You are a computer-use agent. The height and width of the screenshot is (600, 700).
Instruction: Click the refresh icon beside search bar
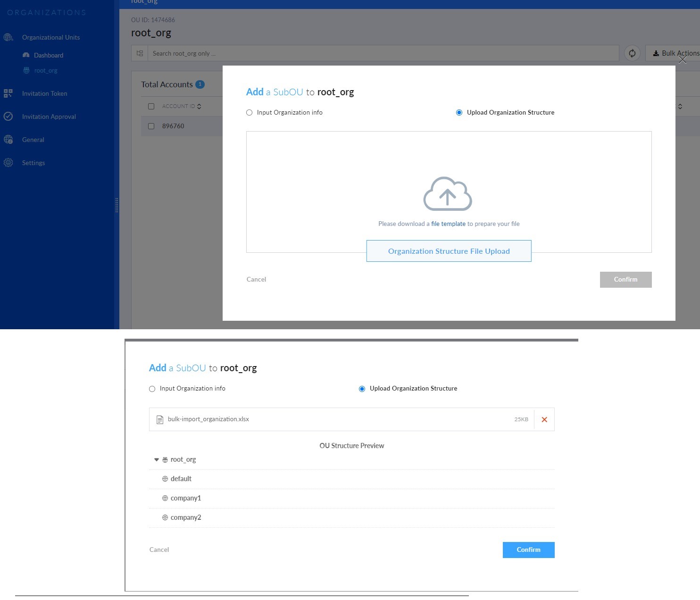(632, 53)
